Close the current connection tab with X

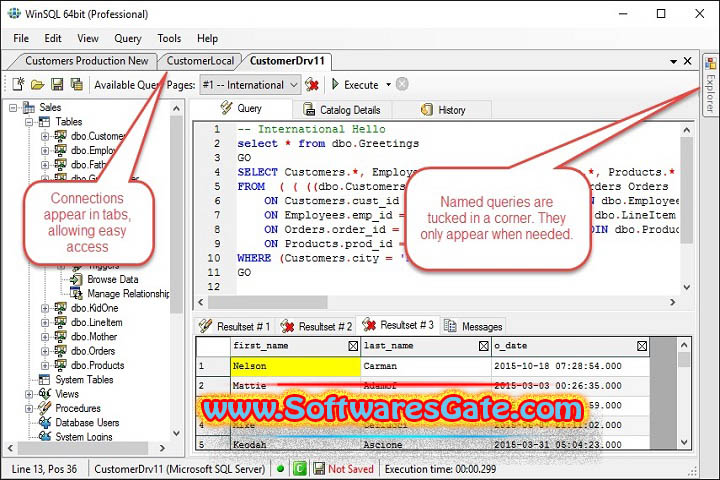687,61
